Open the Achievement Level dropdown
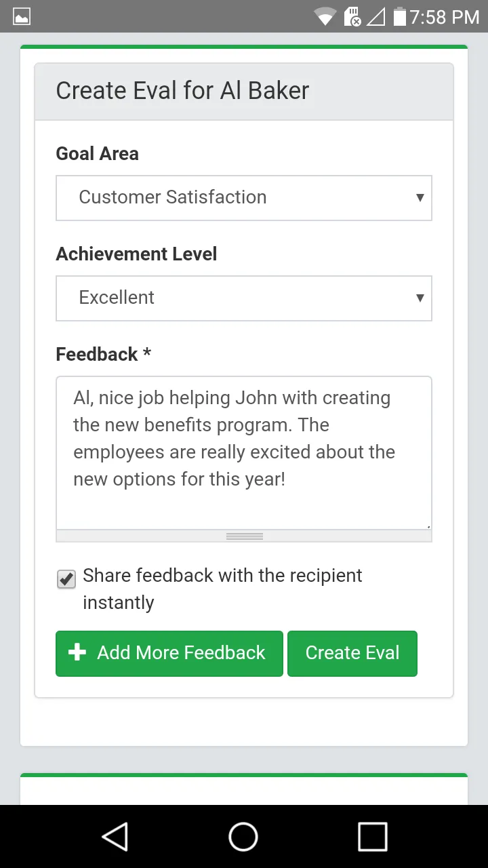 click(x=244, y=298)
